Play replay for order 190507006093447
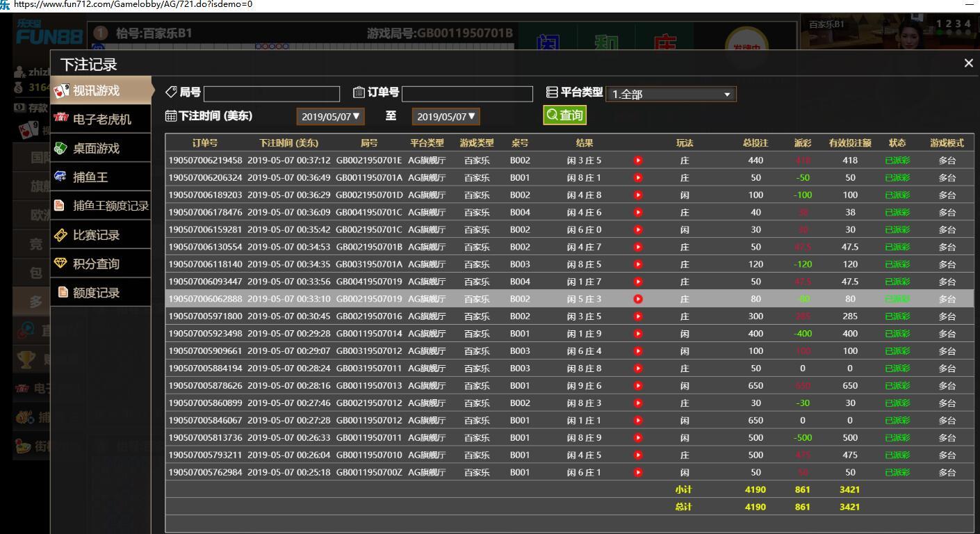980x534 pixels. (x=638, y=282)
